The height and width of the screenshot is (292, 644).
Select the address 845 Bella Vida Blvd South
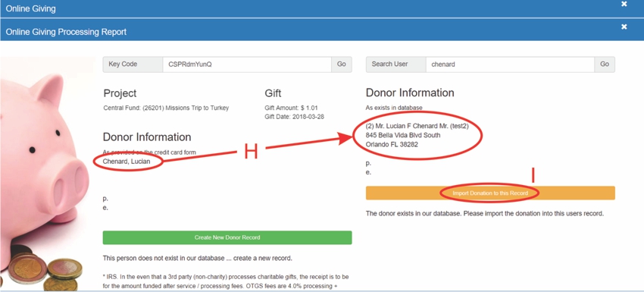point(403,135)
